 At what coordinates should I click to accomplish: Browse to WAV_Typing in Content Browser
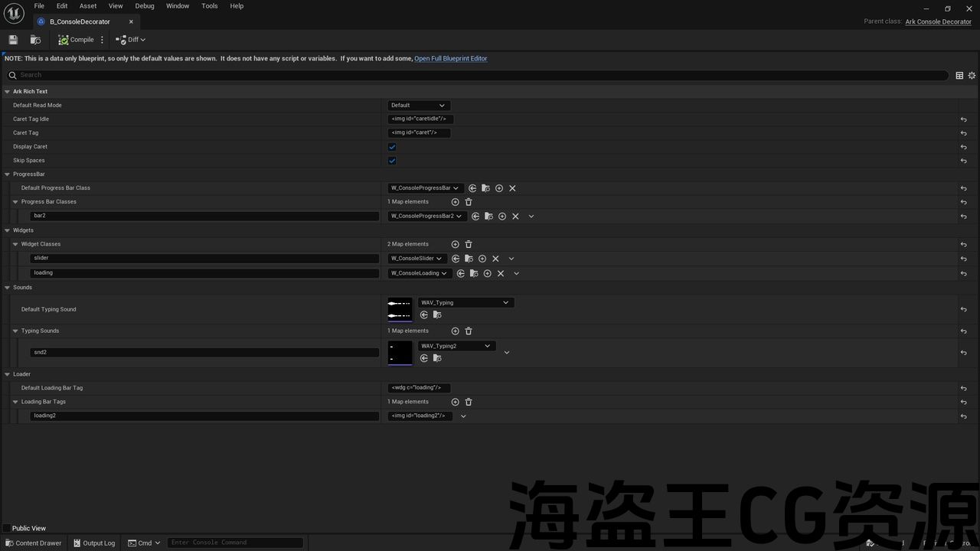[437, 315]
